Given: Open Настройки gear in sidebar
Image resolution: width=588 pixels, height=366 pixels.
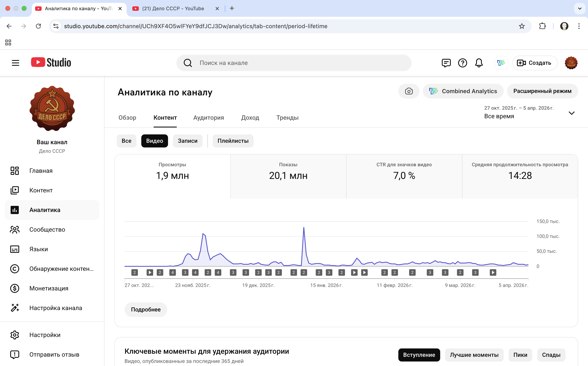Looking at the screenshot, I should [45, 335].
